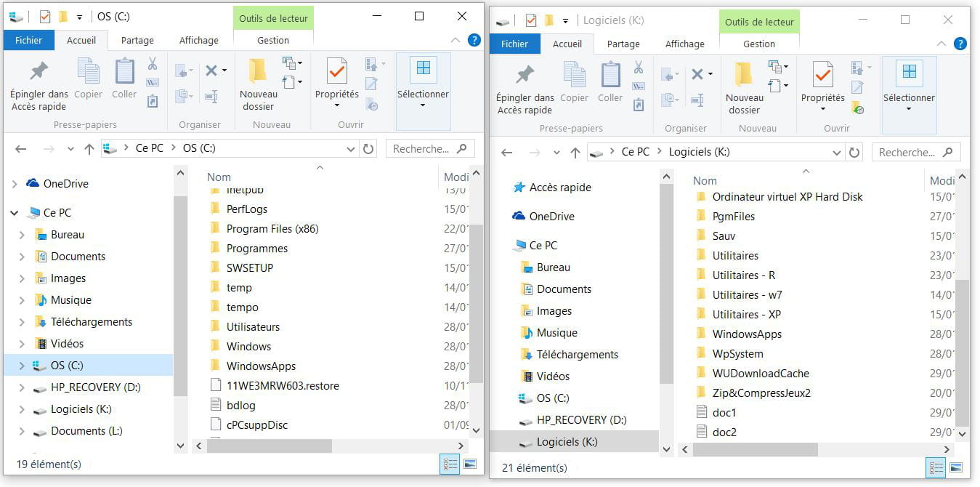This screenshot has height=487, width=980.
Task: Switch to large thumbnails view in left window
Action: pyautogui.click(x=470, y=464)
